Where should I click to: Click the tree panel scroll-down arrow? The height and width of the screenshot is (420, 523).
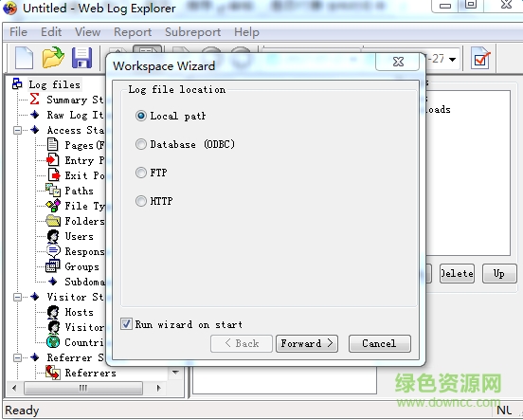point(175,372)
